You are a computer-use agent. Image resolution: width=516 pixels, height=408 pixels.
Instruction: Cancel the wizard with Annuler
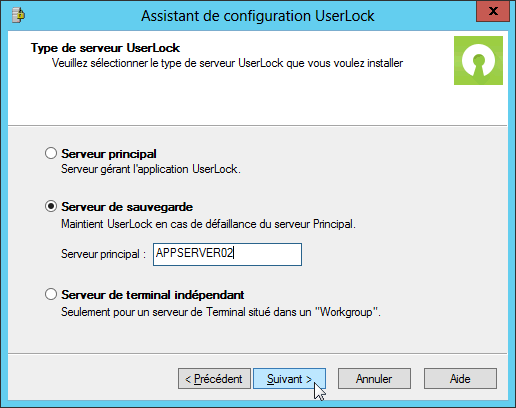[x=374, y=379]
